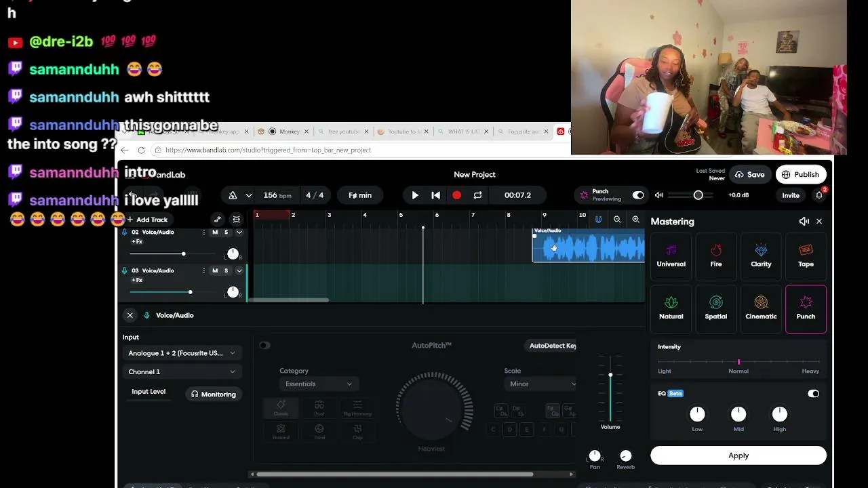This screenshot has width=868, height=488.
Task: Open the automation tool icon
Action: (218, 220)
